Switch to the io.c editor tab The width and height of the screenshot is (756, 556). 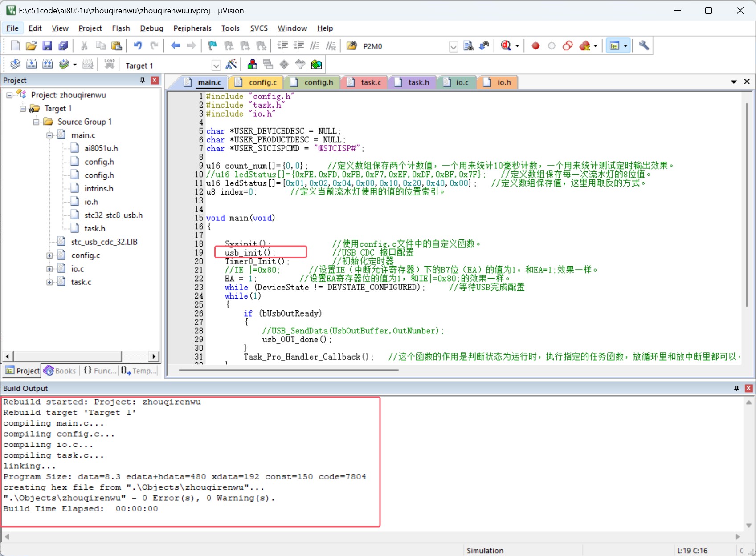457,82
